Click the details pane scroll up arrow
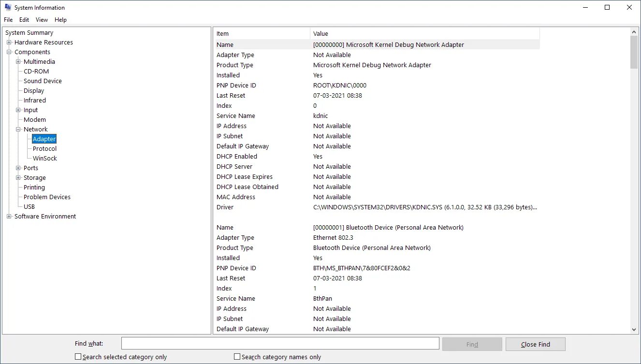The image size is (641, 364). pos(634,32)
